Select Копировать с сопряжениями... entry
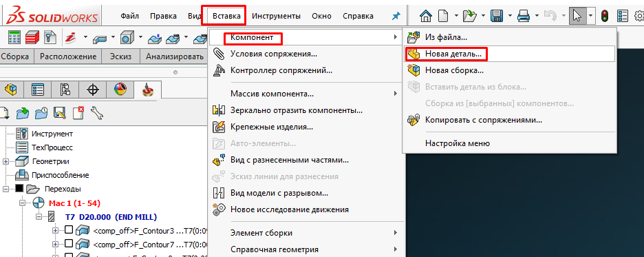The image size is (644, 257). [509, 121]
